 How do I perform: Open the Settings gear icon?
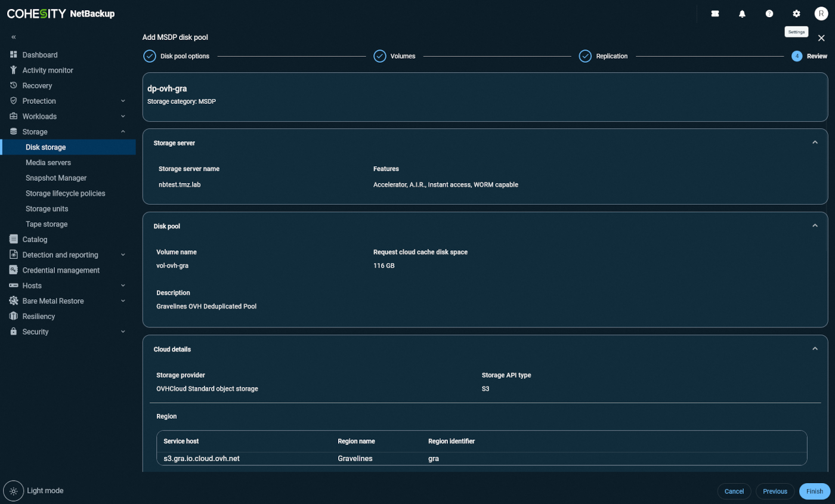coord(796,13)
